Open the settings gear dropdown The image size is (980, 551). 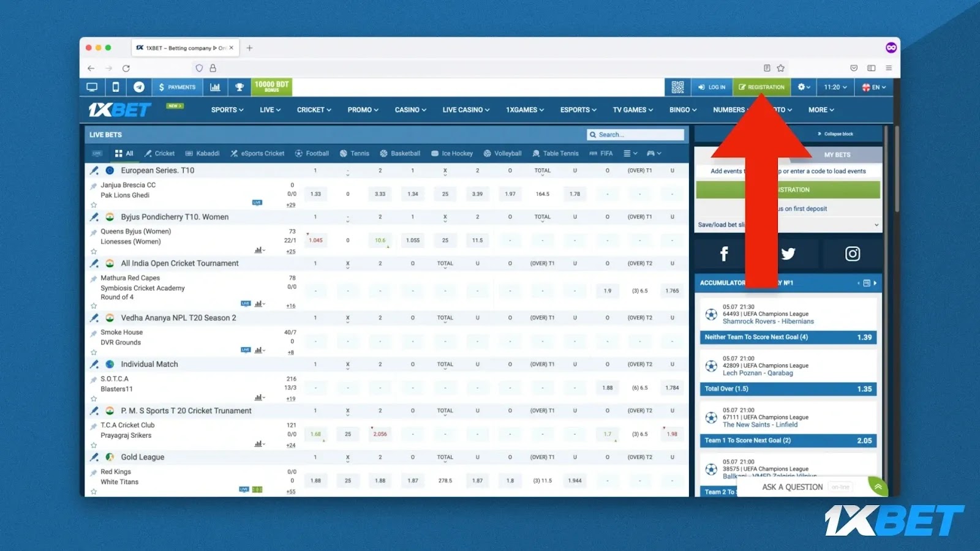[x=804, y=87]
